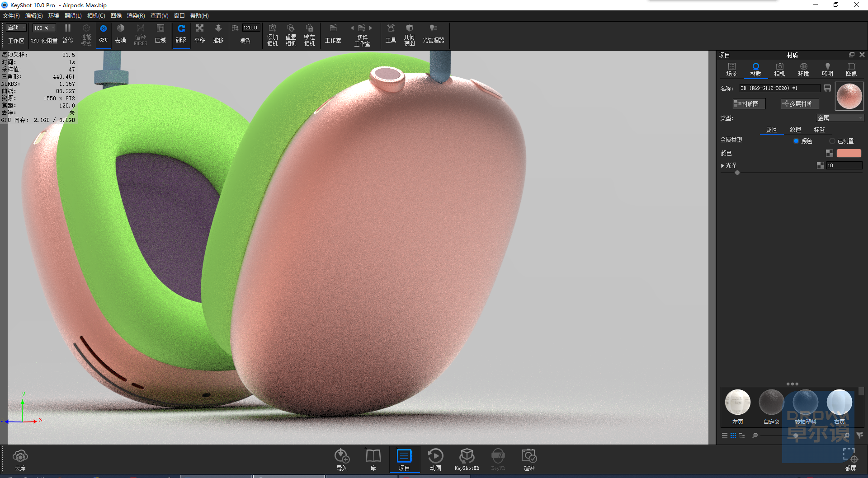Select the 已测量 measured radio button
This screenshot has height=478, width=868.
click(x=832, y=141)
